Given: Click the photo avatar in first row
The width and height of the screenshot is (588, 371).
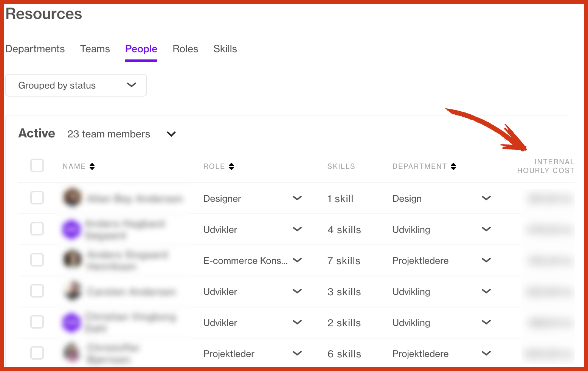Looking at the screenshot, I should 72,198.
